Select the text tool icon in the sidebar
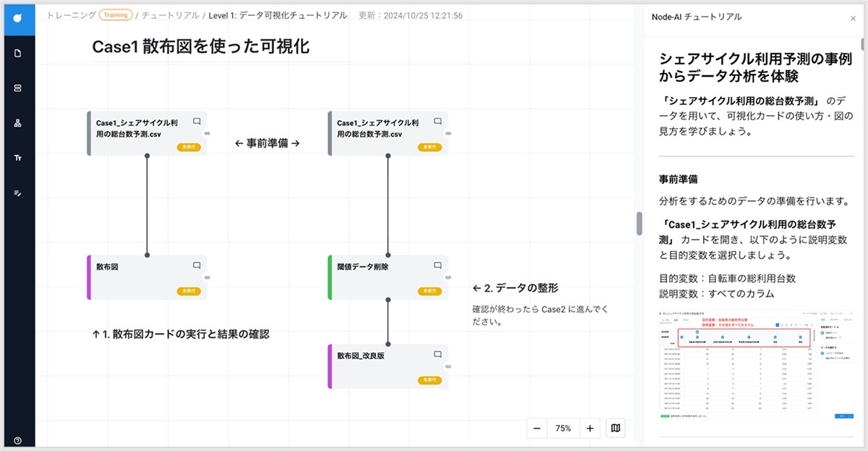The image size is (868, 451). point(17,157)
